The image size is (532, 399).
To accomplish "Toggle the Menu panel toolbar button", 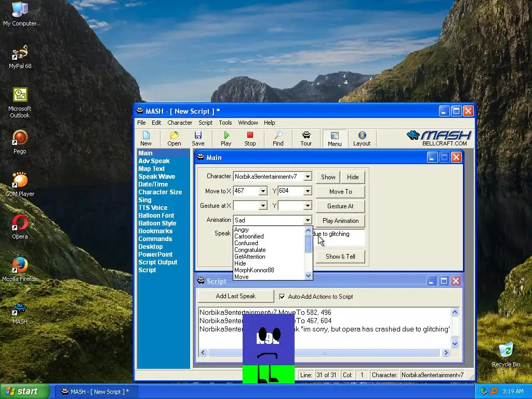I will [x=335, y=138].
